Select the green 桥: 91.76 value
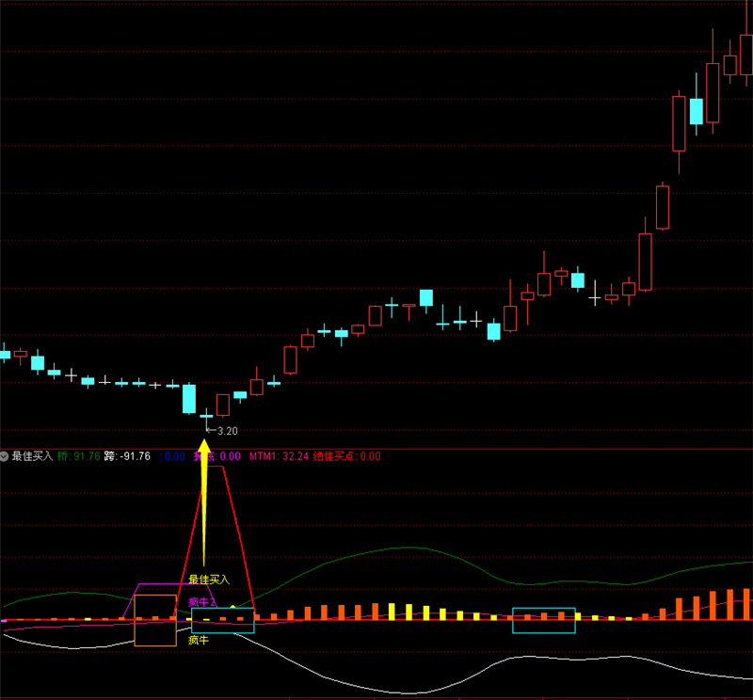This screenshot has width=753, height=700. click(x=79, y=456)
